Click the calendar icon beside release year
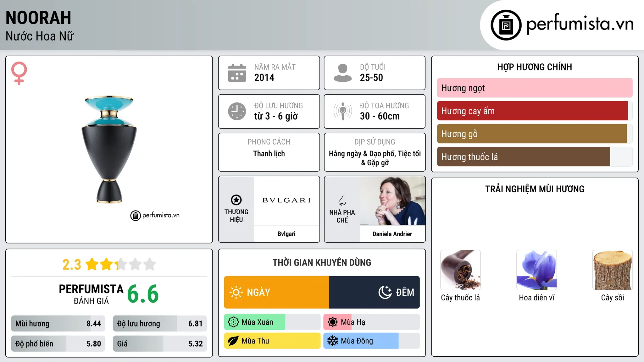 pyautogui.click(x=237, y=73)
